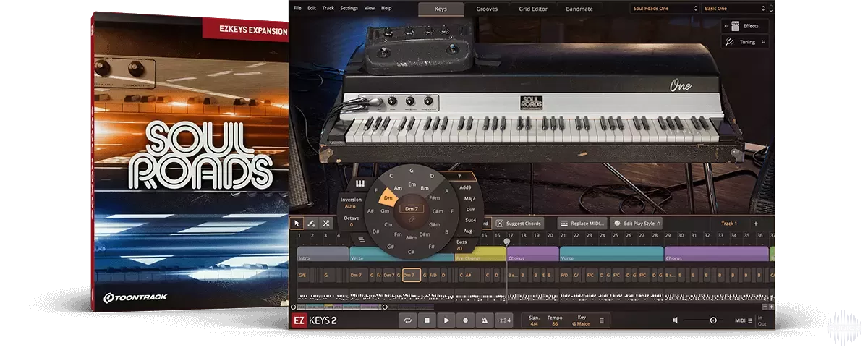Click the Tempo 86 value
868x353 pixels.
555,323
